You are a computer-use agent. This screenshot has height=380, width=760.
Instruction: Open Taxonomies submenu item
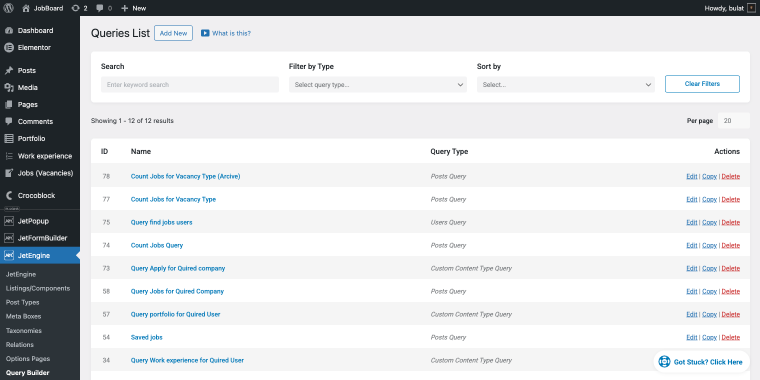[x=24, y=331]
